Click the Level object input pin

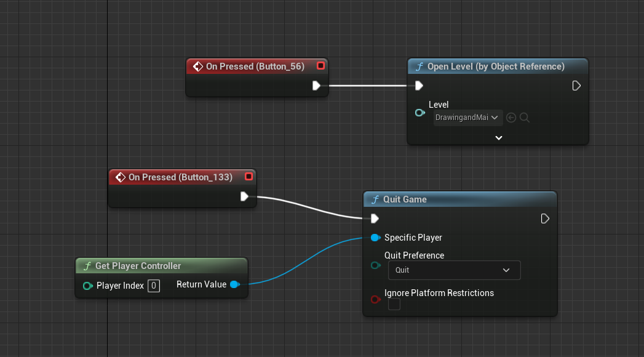pos(419,113)
